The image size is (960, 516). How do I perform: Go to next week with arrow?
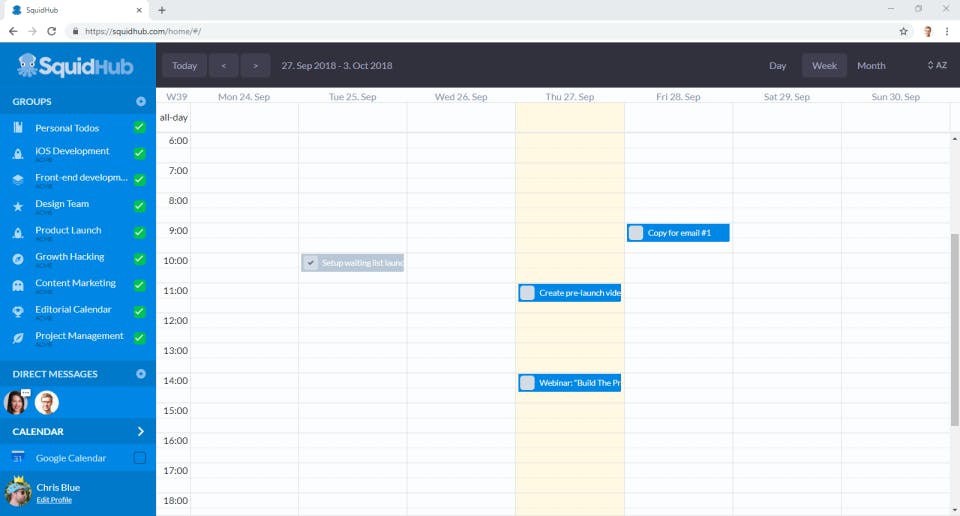click(255, 65)
